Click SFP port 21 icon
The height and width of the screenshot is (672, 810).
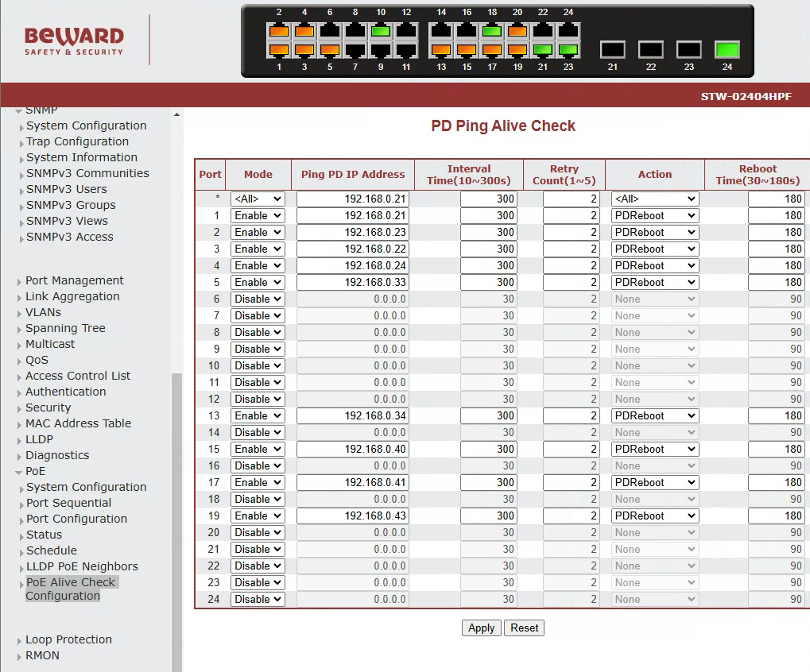click(613, 50)
